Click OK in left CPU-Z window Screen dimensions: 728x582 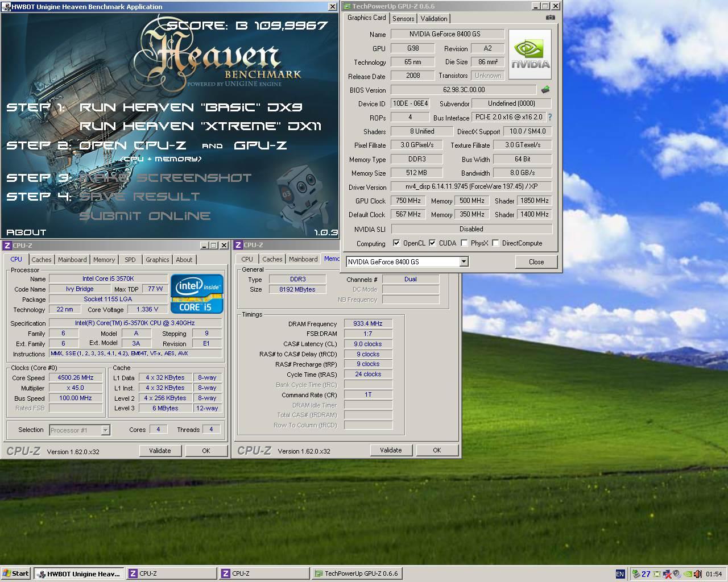(x=206, y=451)
